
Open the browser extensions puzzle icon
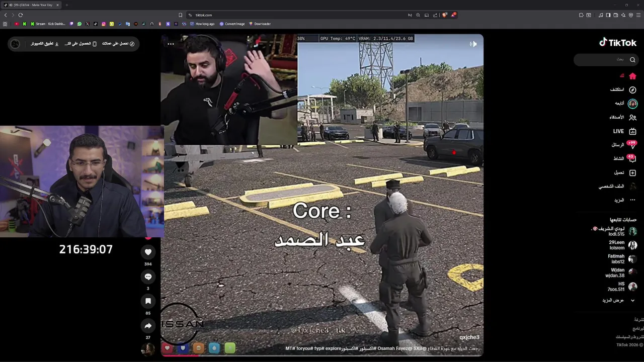[581, 15]
